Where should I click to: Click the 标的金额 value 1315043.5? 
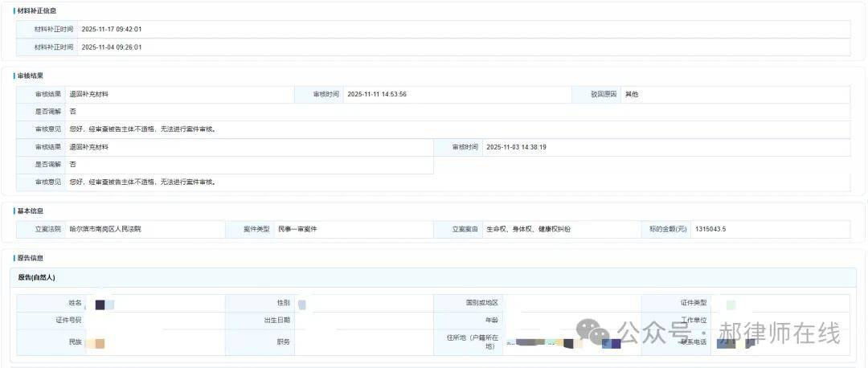pos(710,229)
